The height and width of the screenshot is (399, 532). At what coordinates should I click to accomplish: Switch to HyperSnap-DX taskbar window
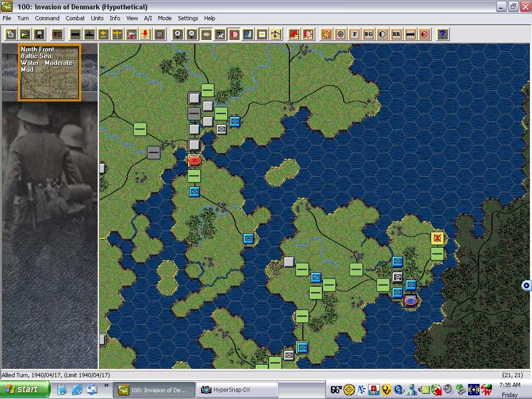coord(237,390)
